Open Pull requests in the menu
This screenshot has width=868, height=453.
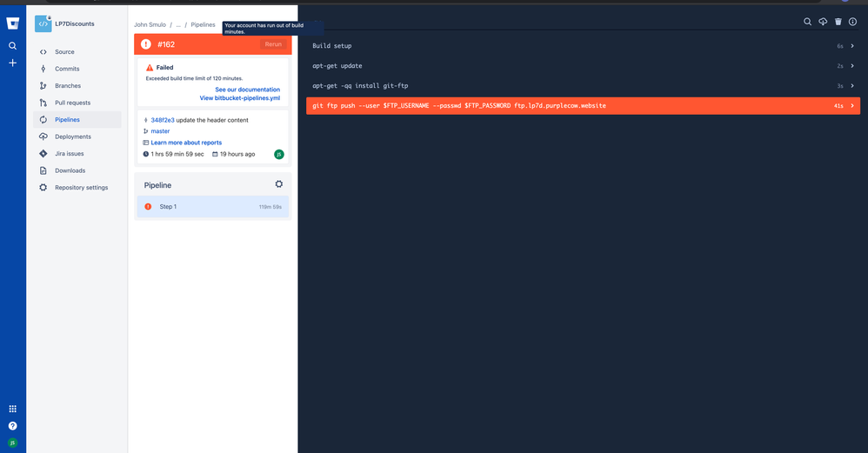coord(72,103)
